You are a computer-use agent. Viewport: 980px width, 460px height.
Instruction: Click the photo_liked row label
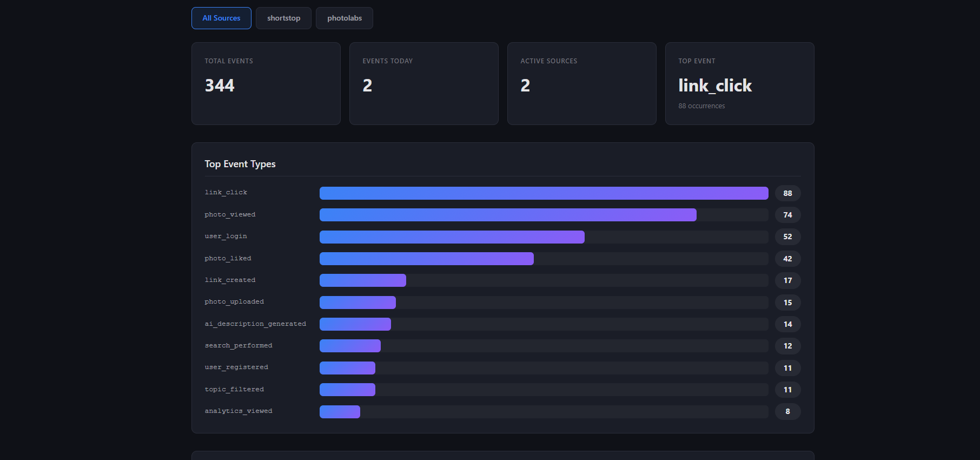pos(228,259)
